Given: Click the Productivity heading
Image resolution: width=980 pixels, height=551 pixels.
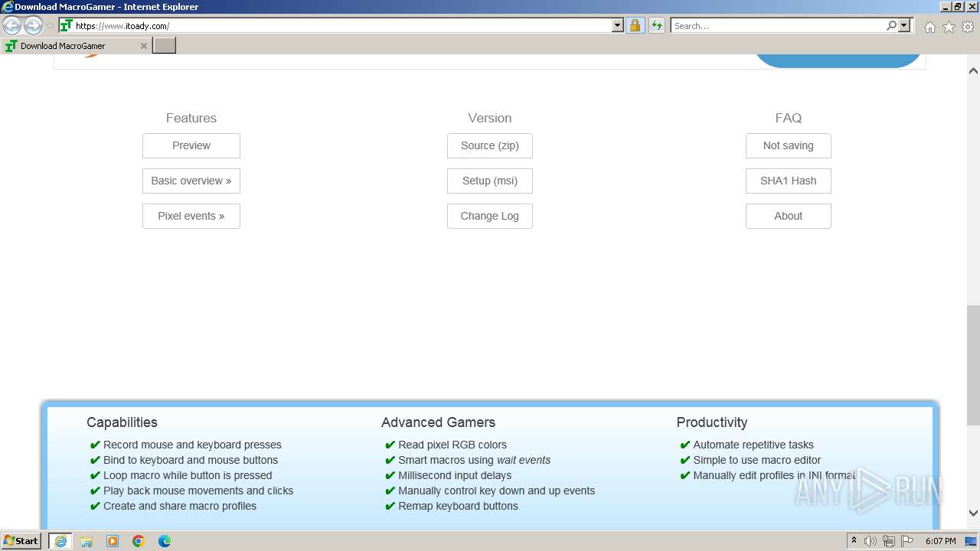Looking at the screenshot, I should coord(712,422).
